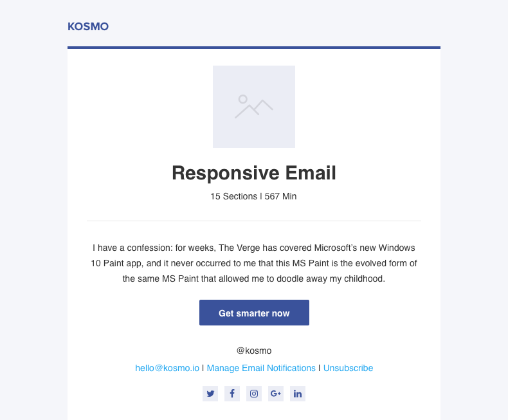The width and height of the screenshot is (508, 420).
Task: Click the blue bar atop email card
Action: click(254, 47)
